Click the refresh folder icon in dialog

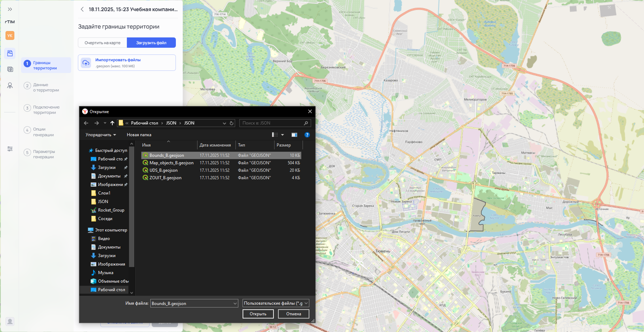click(x=232, y=123)
